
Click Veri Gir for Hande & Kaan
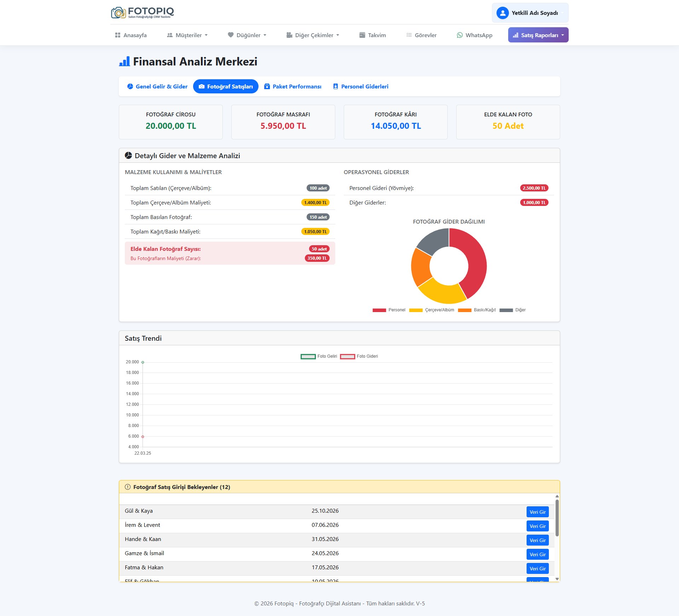tap(537, 540)
